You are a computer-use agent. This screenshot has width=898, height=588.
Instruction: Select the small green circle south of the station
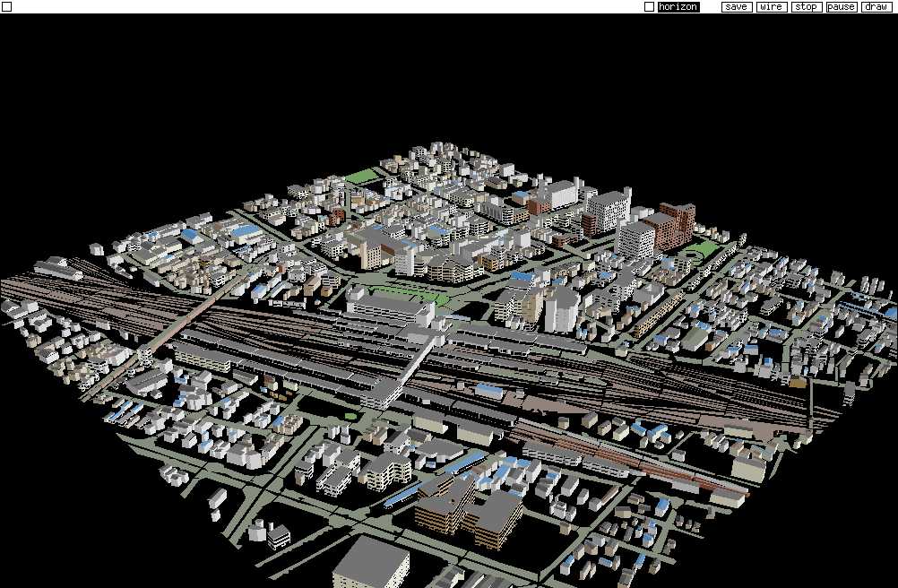350,415
